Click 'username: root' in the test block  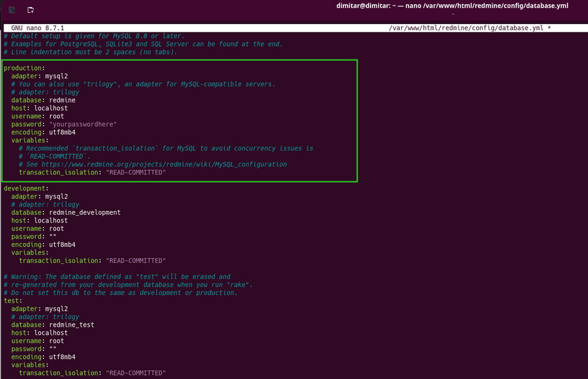tap(38, 341)
